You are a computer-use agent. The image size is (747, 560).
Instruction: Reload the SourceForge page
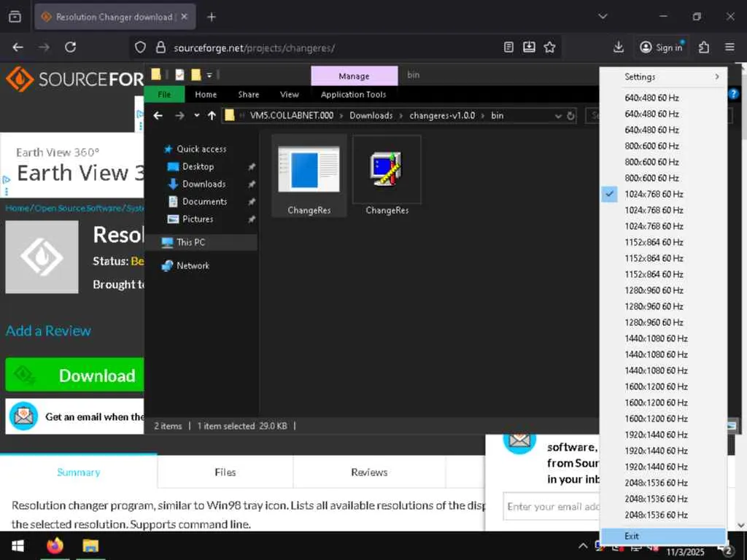(71, 47)
